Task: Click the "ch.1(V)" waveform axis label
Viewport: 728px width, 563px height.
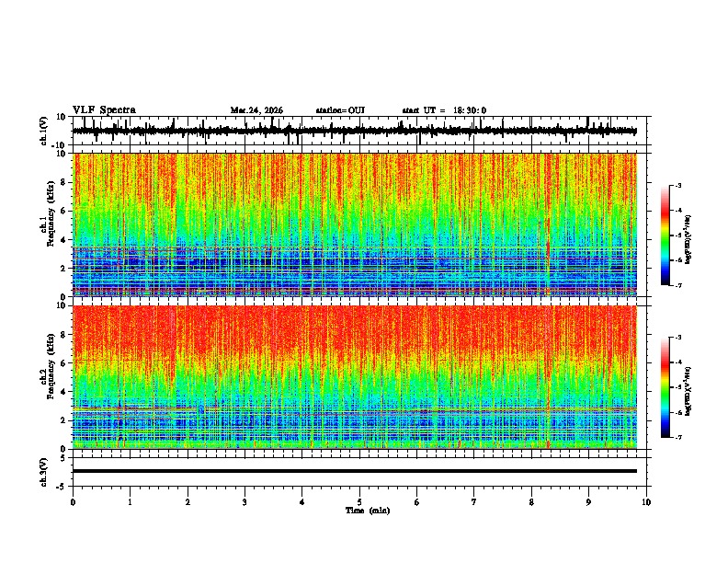Action: click(x=44, y=131)
